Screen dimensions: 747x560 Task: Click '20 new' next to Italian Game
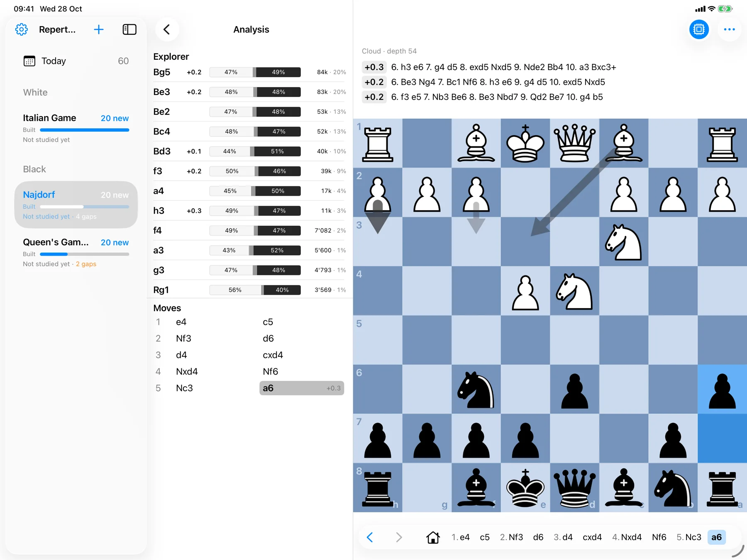pos(115,118)
